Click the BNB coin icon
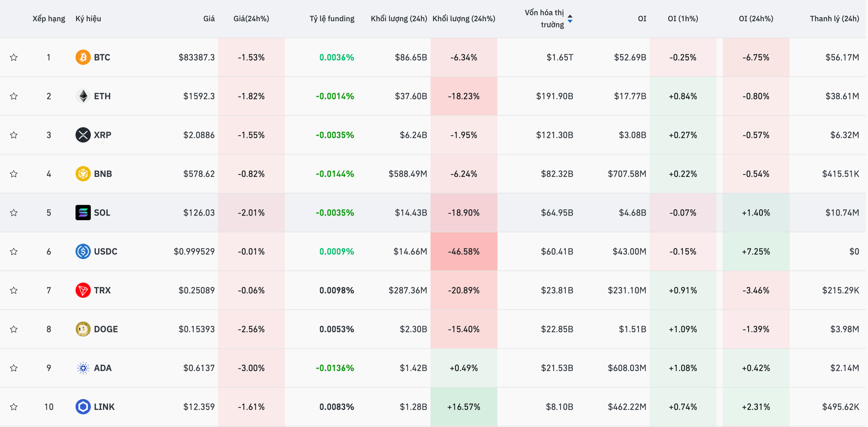Screen dimensions: 868x427 [83, 174]
